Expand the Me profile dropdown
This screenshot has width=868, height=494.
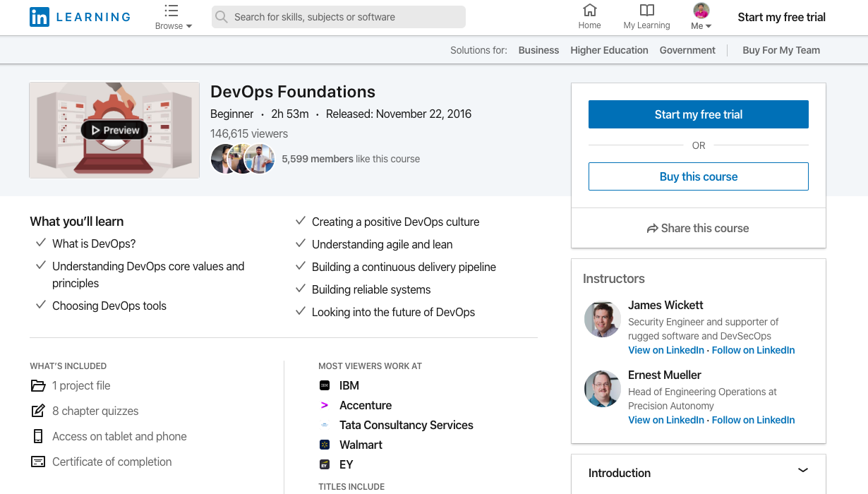tap(701, 18)
